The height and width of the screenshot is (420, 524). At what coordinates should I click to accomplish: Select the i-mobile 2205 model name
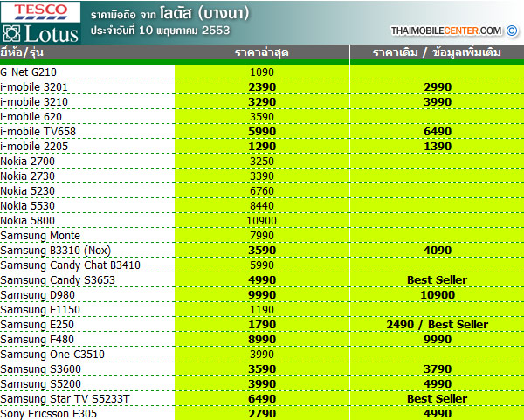pyautogui.click(x=34, y=147)
